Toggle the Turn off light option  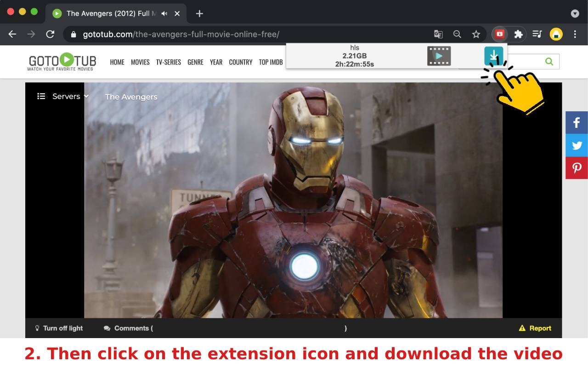coord(59,328)
